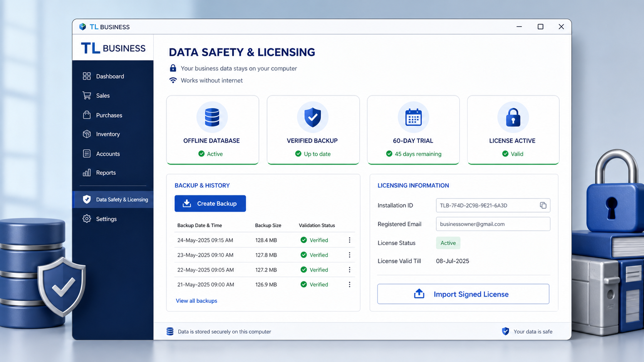This screenshot has width=644, height=362.
Task: Click the Data Safety shield icon in sidebar
Action: [x=87, y=199]
